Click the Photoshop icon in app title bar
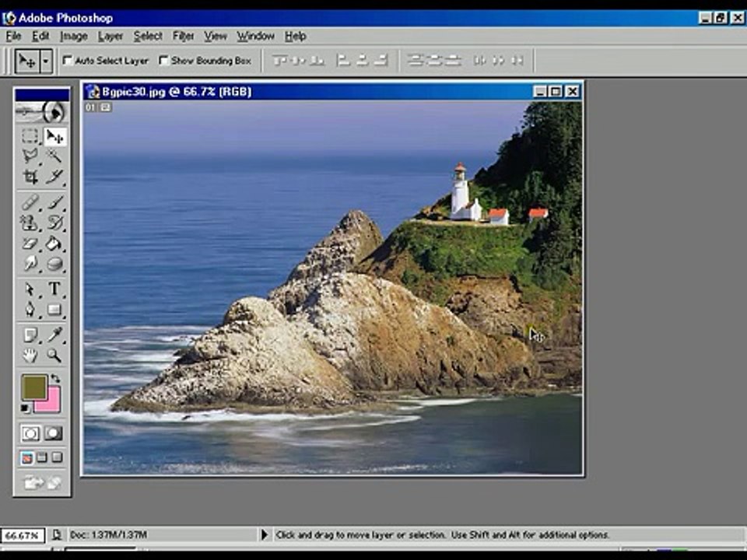This screenshot has width=747, height=560. pos(9,18)
